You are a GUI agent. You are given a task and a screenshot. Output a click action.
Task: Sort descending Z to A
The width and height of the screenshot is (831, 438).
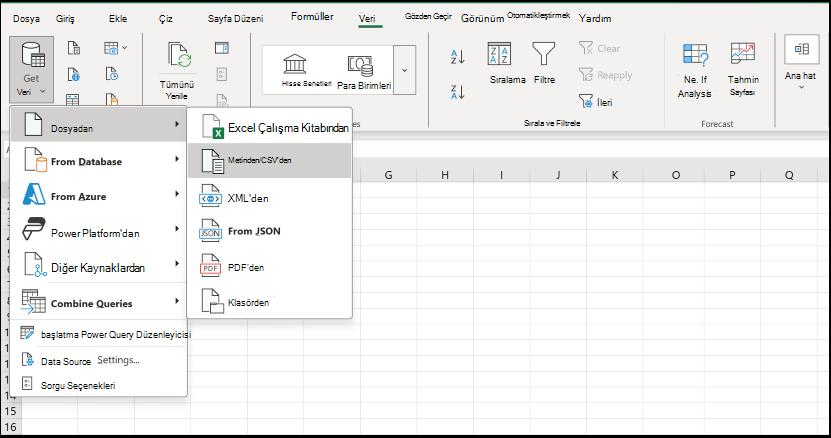tap(457, 92)
